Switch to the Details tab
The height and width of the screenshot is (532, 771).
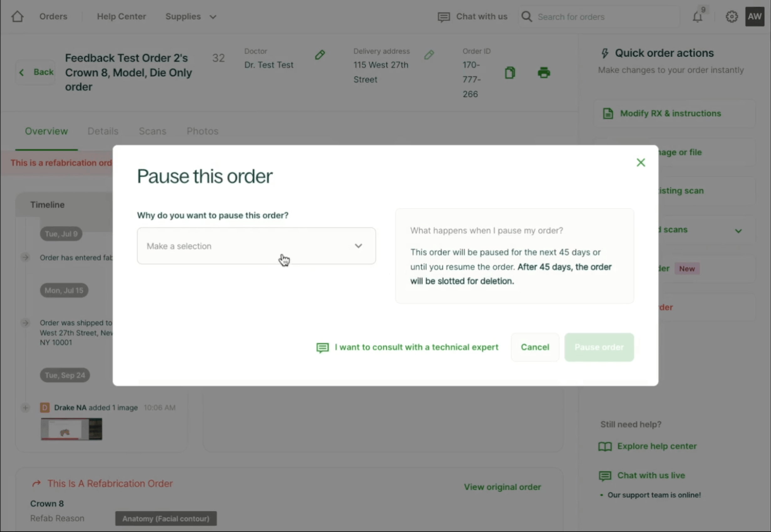pos(103,131)
